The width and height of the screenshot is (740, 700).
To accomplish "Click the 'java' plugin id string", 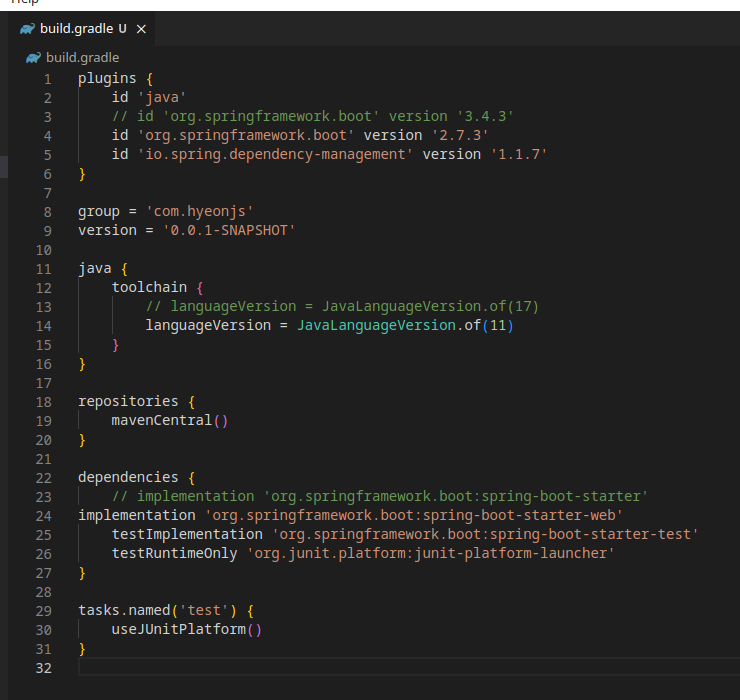I will click(x=162, y=97).
